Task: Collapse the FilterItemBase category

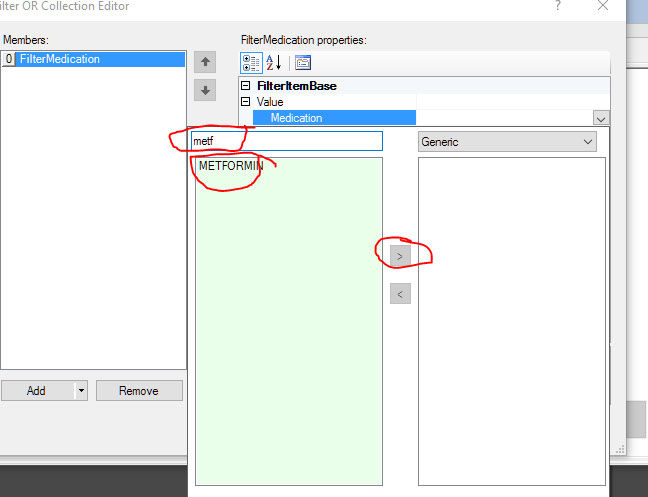Action: (246, 86)
